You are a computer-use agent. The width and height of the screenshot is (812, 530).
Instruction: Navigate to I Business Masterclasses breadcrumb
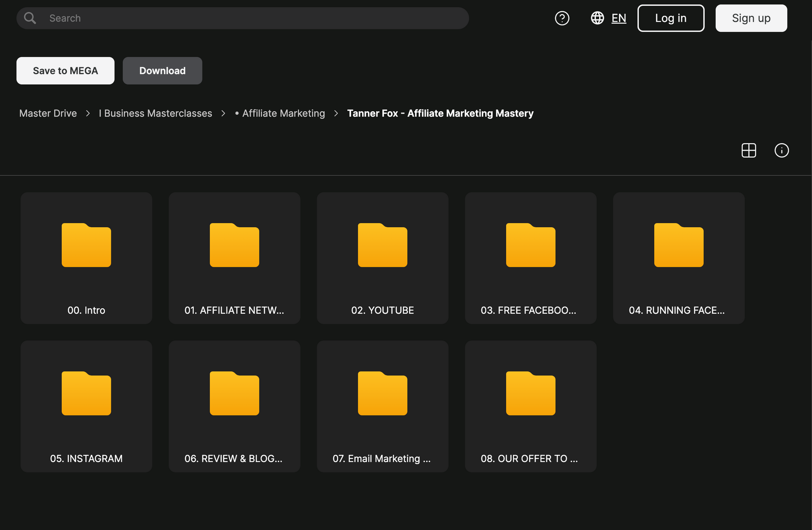click(x=155, y=113)
